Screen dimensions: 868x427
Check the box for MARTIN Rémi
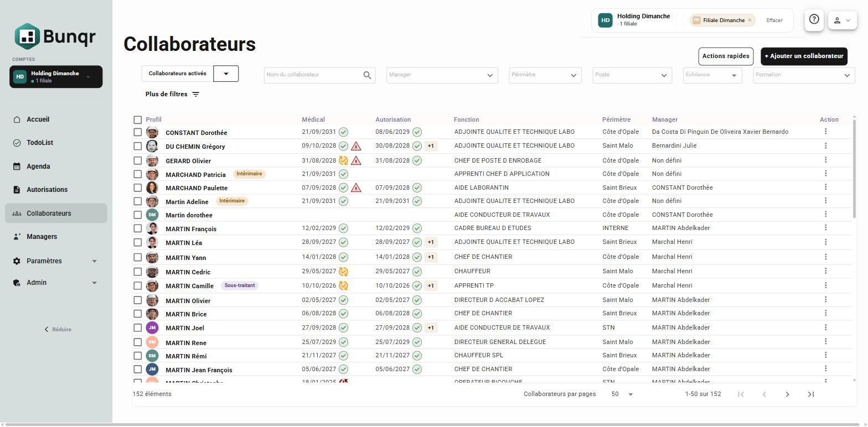click(x=137, y=356)
